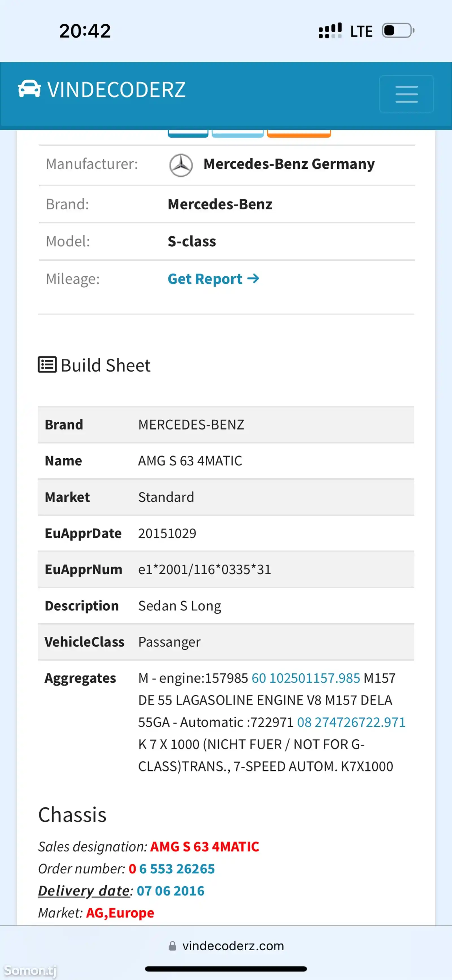Screen dimensions: 452x980
Task: Click the arrow icon next to Get Report
Action: [x=253, y=278]
